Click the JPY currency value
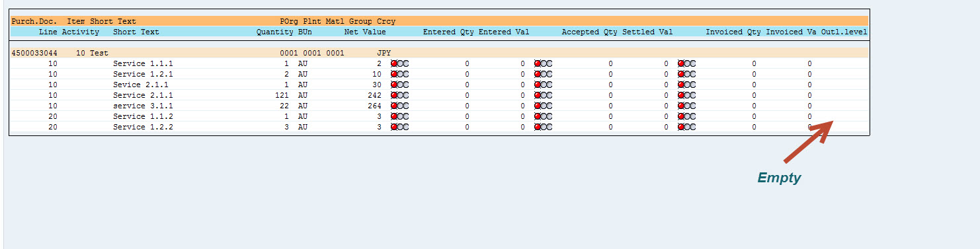 (384, 53)
